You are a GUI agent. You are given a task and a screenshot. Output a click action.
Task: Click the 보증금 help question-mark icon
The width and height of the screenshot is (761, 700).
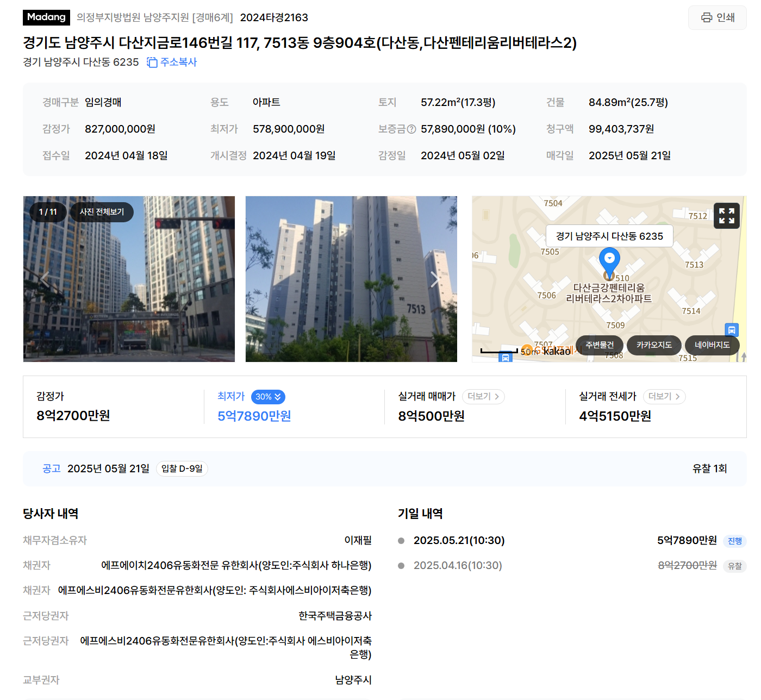point(411,129)
